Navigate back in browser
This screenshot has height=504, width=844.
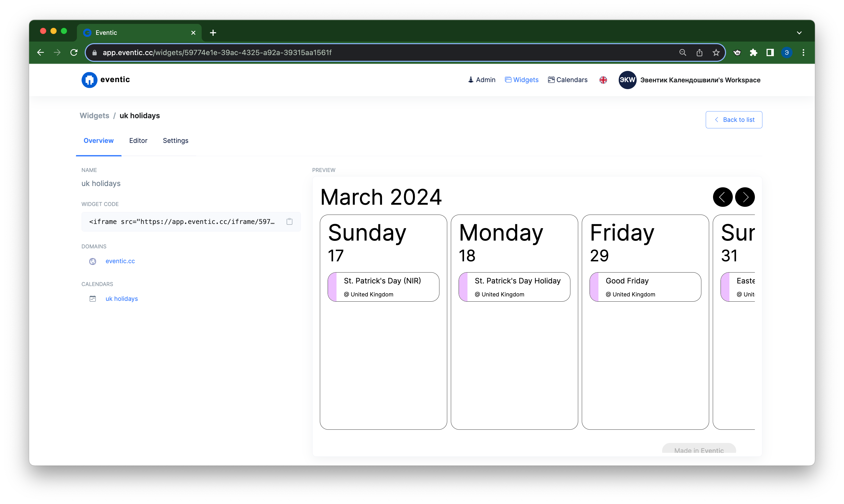(41, 52)
